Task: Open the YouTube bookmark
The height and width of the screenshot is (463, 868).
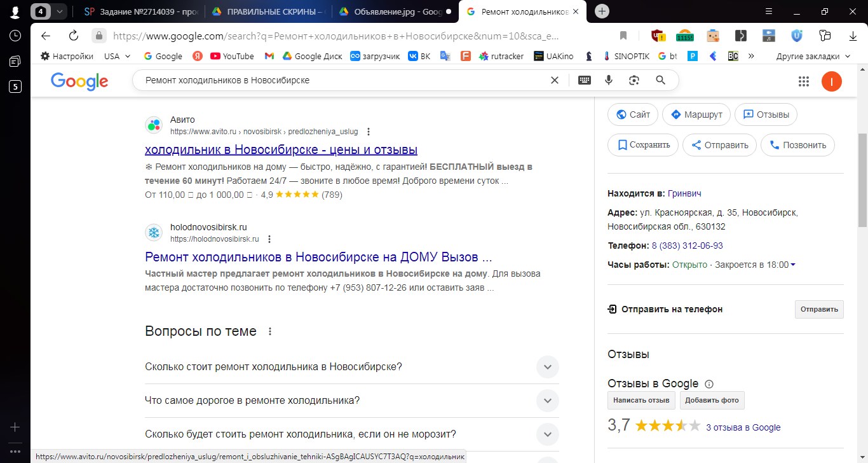Action: tap(232, 56)
